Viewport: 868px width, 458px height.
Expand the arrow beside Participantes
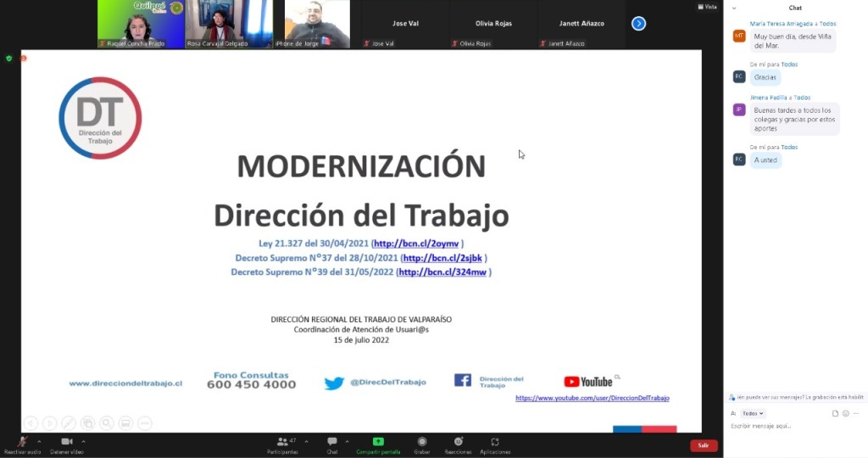307,441
